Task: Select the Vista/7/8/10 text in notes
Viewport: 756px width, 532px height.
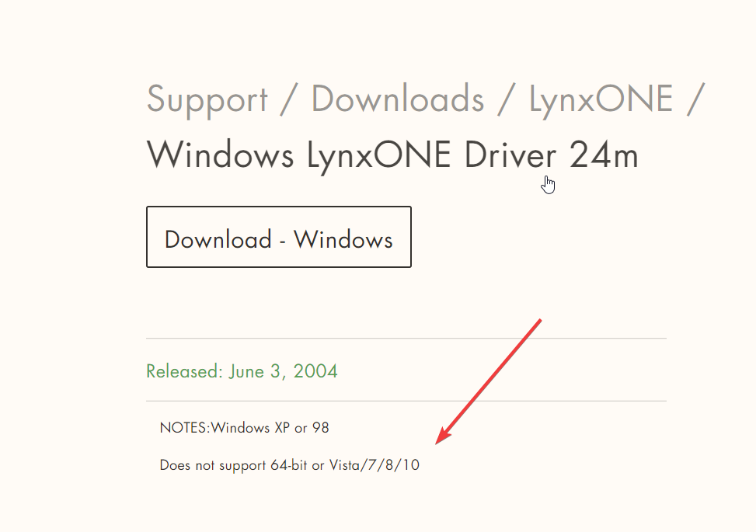Action: coord(375,465)
